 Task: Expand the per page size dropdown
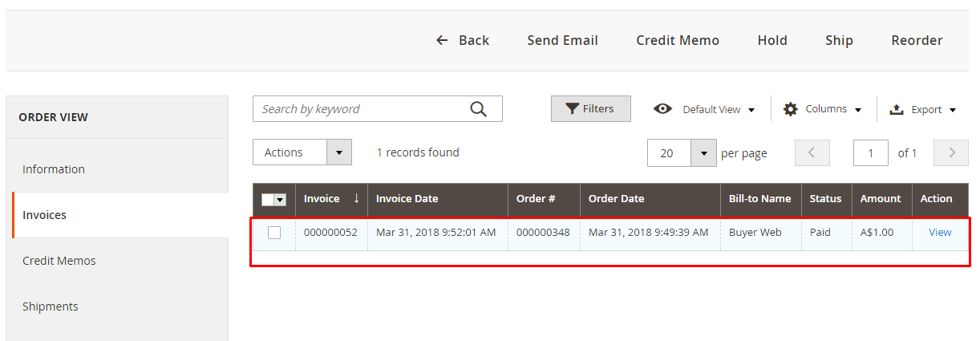click(703, 152)
